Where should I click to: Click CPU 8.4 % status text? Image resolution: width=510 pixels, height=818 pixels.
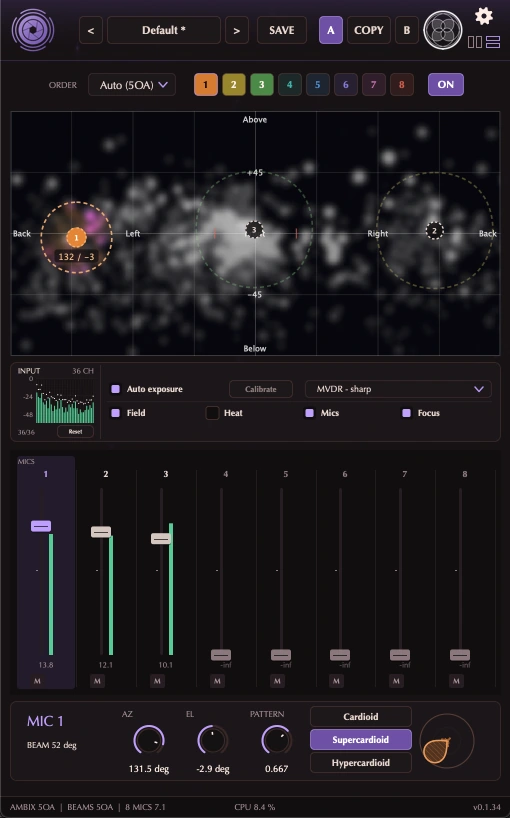(x=254, y=807)
